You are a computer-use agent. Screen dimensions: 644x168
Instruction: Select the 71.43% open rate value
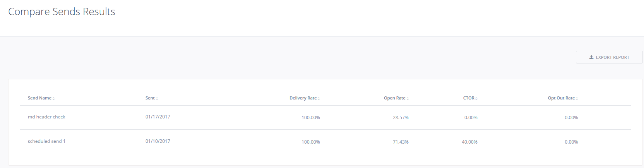tap(401, 142)
